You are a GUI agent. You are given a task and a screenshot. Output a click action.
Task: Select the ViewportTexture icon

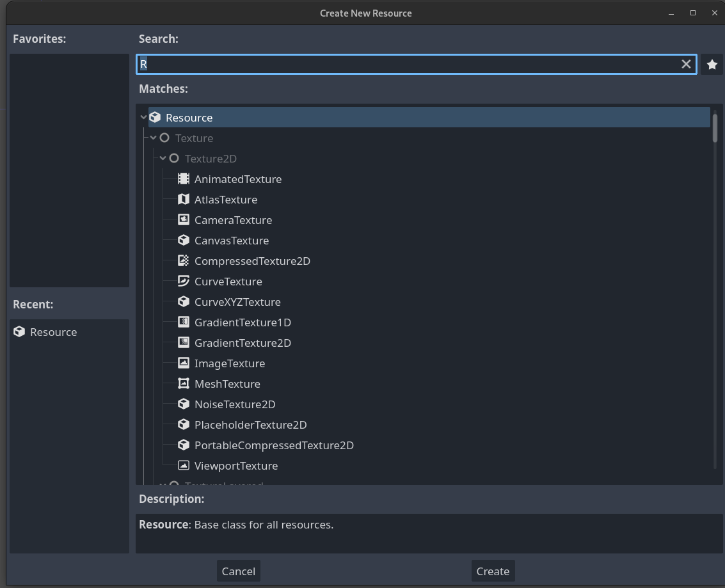point(184,466)
